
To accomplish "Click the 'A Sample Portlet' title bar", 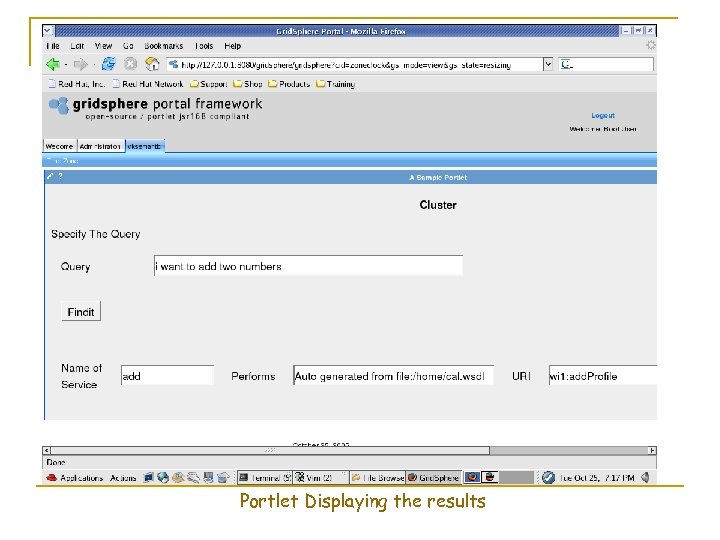I will (351, 177).
